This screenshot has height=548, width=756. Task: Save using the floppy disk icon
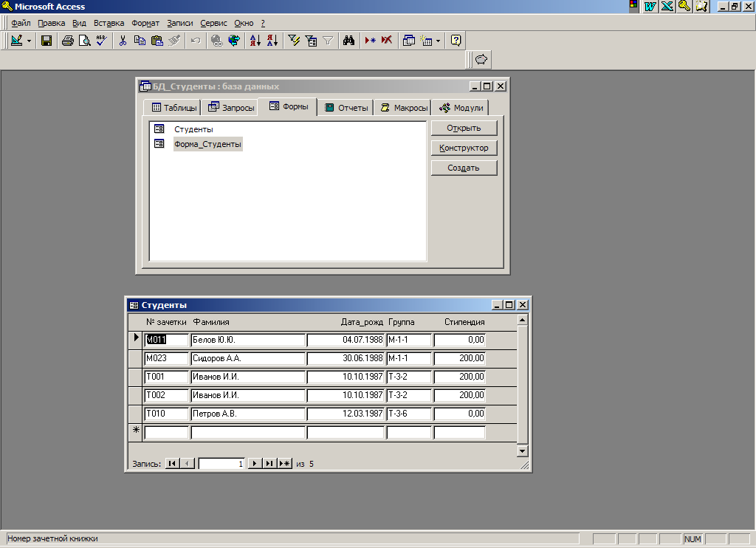[47, 41]
